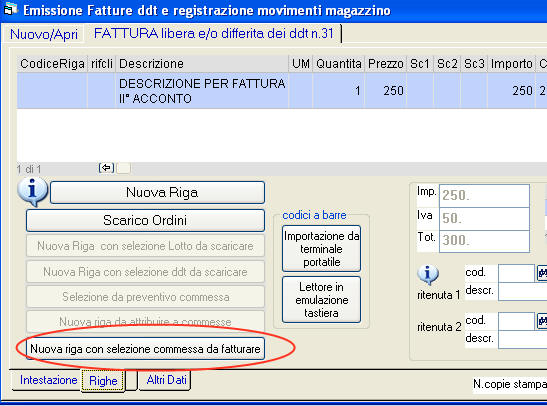Click the ritenuta 1 cod. input field

coord(517,273)
